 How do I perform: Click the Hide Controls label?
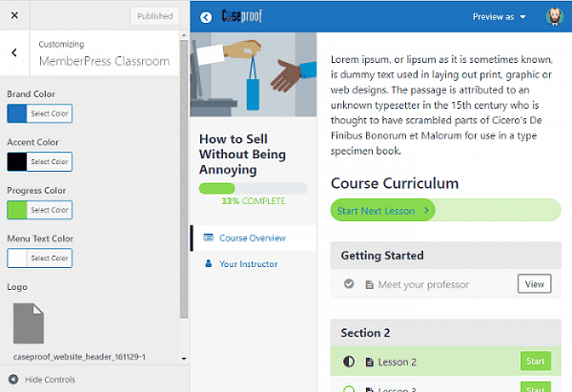pos(50,380)
